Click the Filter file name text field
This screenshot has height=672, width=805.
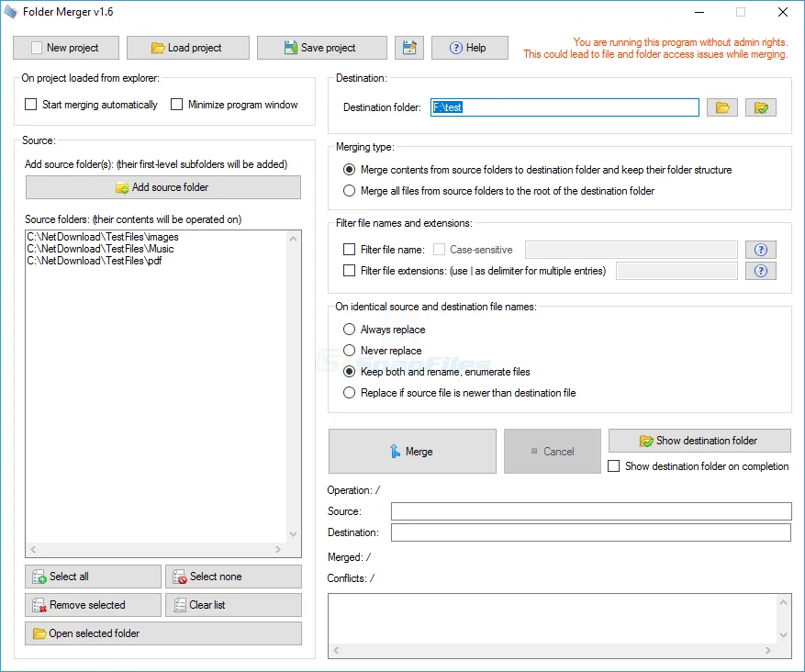(x=632, y=250)
